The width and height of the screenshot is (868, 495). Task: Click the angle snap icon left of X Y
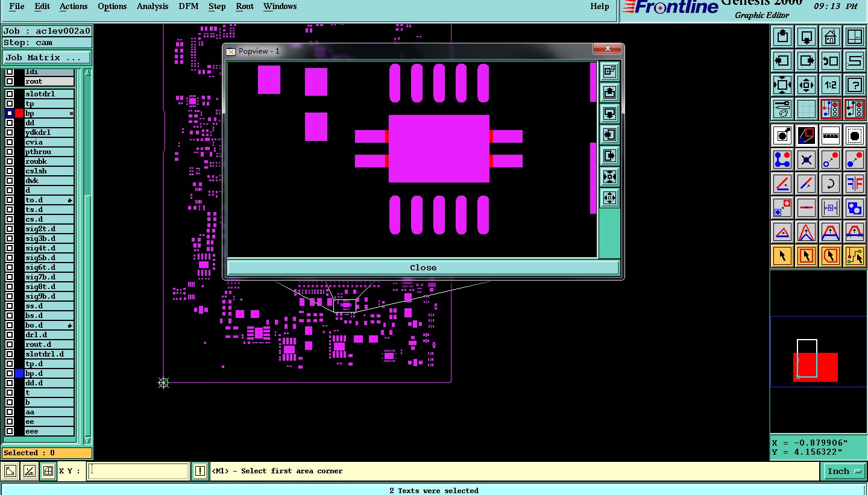29,471
